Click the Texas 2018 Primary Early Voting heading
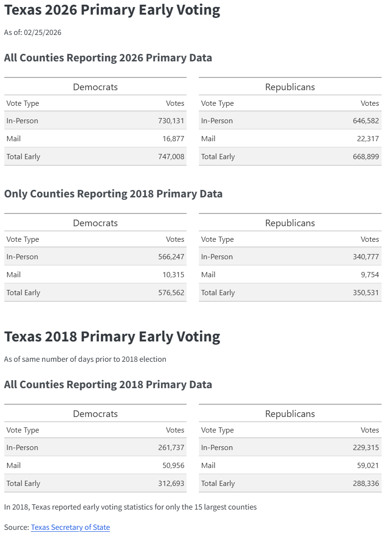392x536 pixels. [x=112, y=337]
